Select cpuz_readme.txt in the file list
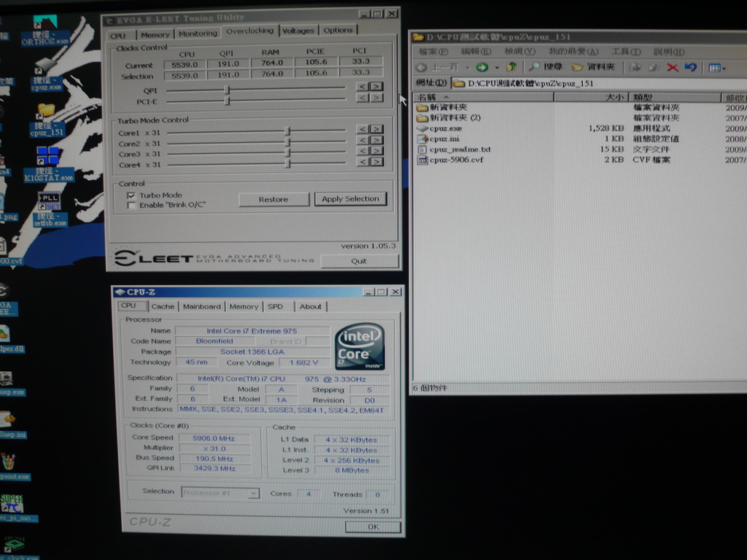Screen dimensions: 747x560 pyautogui.click(x=460, y=149)
